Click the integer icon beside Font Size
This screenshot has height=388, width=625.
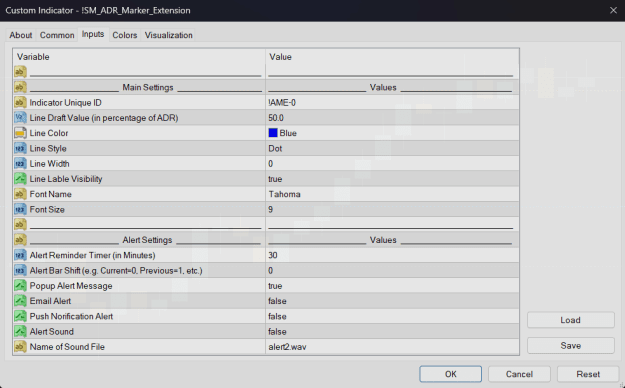pyautogui.click(x=20, y=209)
